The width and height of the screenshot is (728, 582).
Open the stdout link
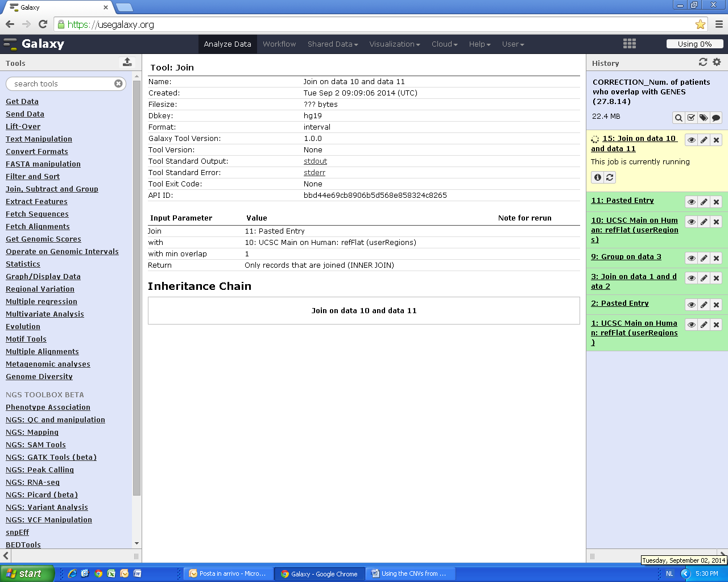click(x=315, y=161)
